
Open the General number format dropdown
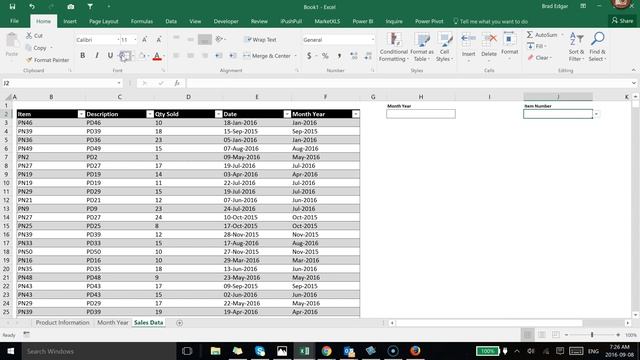tap(373, 40)
